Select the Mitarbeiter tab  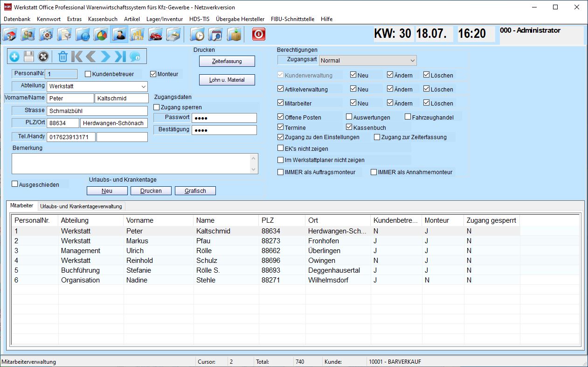pyautogui.click(x=22, y=205)
